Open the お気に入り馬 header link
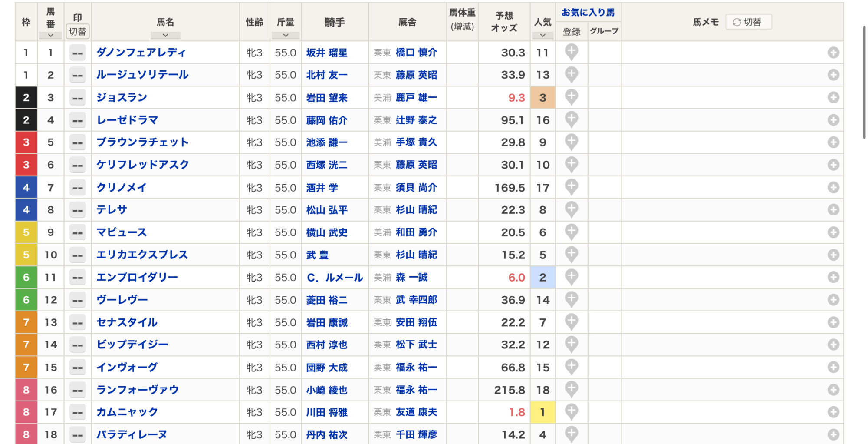Screen dimensions: 868x444 coord(588,12)
